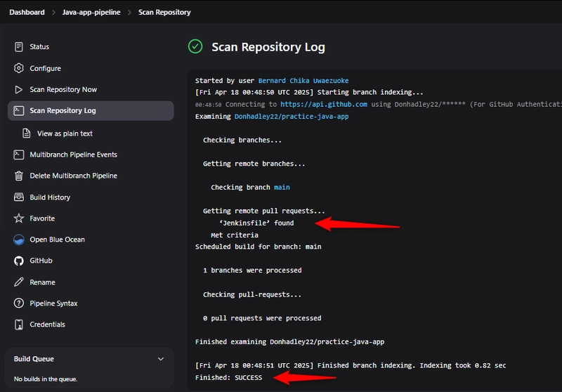
Task: Click the Scan Repository Log terminal icon
Action: 19,111
